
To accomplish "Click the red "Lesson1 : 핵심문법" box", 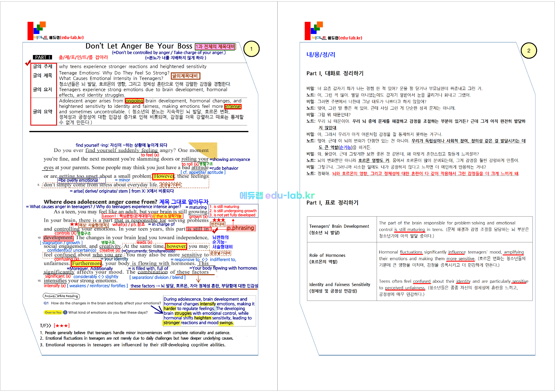I will coord(142,216).
